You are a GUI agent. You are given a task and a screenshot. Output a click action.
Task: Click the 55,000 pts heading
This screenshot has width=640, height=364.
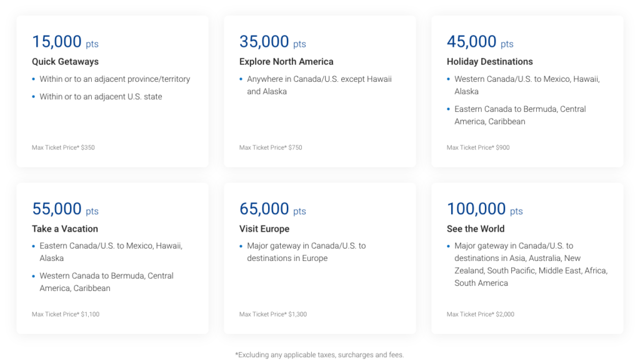coord(65,209)
